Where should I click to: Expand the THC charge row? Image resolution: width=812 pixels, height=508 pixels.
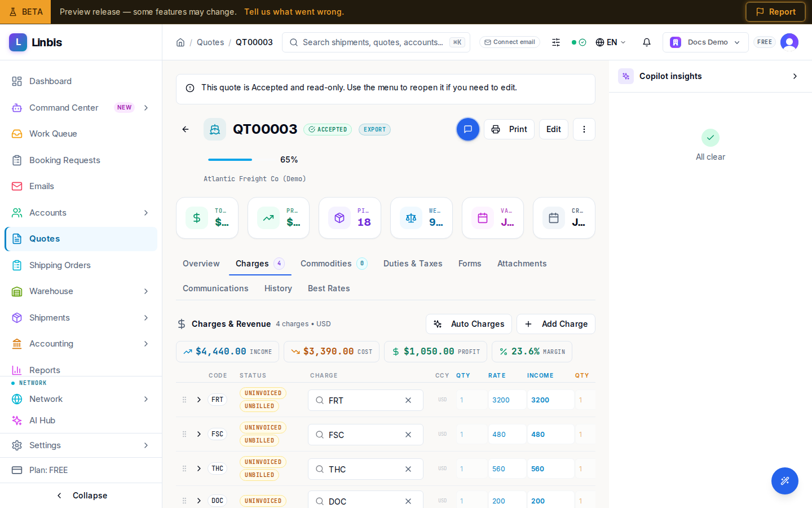click(199, 468)
